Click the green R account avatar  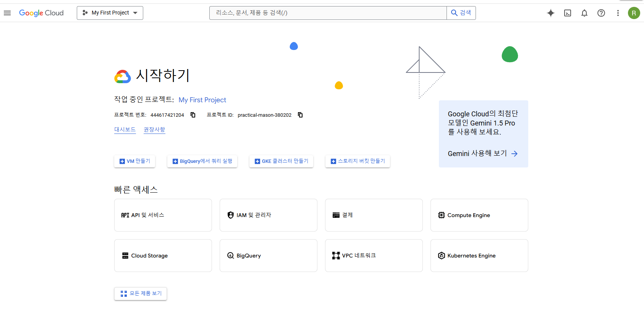634,13
